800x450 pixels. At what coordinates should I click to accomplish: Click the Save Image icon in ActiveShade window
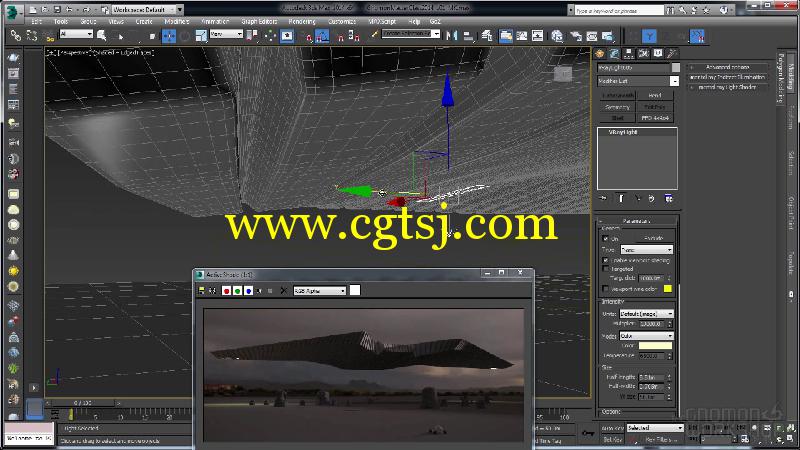[x=202, y=290]
